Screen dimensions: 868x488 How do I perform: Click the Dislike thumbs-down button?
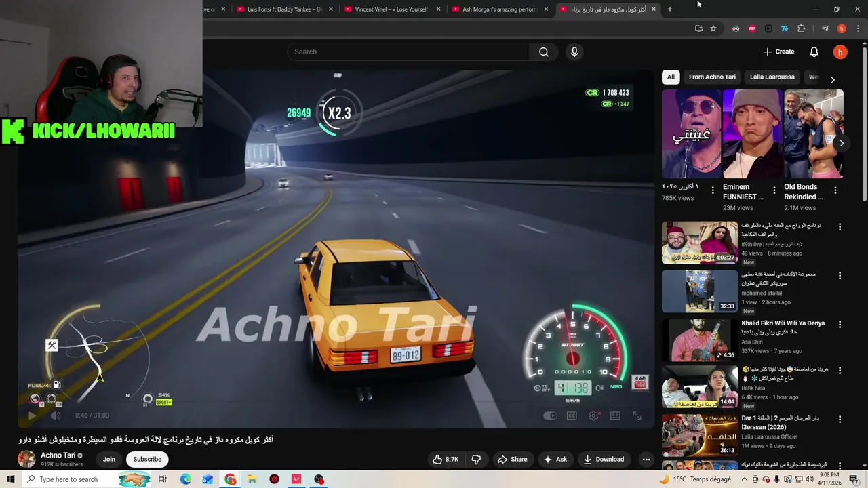[476, 459]
